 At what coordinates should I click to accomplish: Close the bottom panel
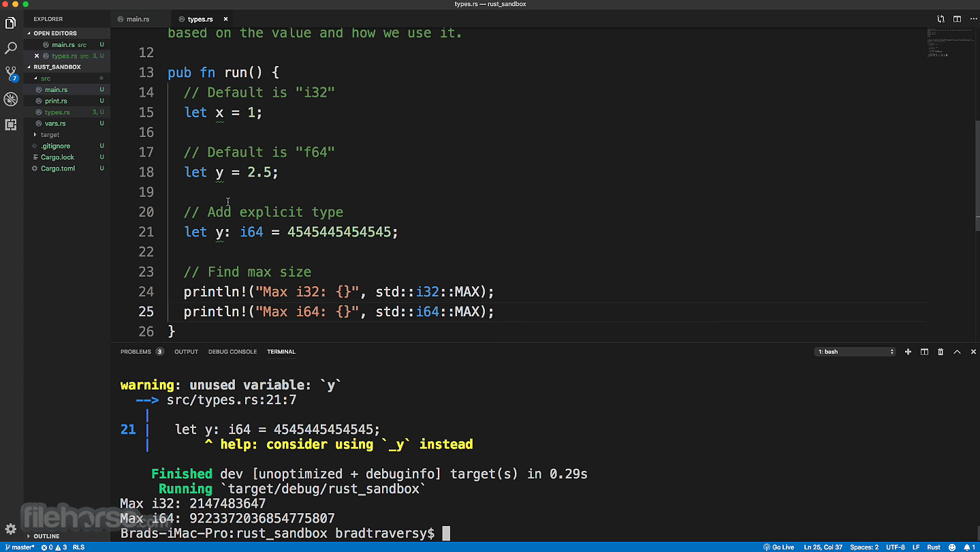pos(973,352)
